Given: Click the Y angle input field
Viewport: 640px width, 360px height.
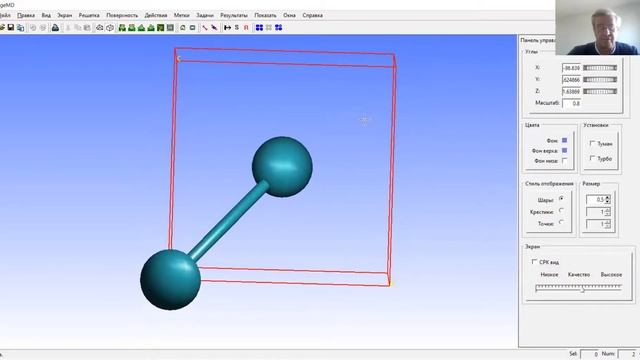Looking at the screenshot, I should 571,80.
